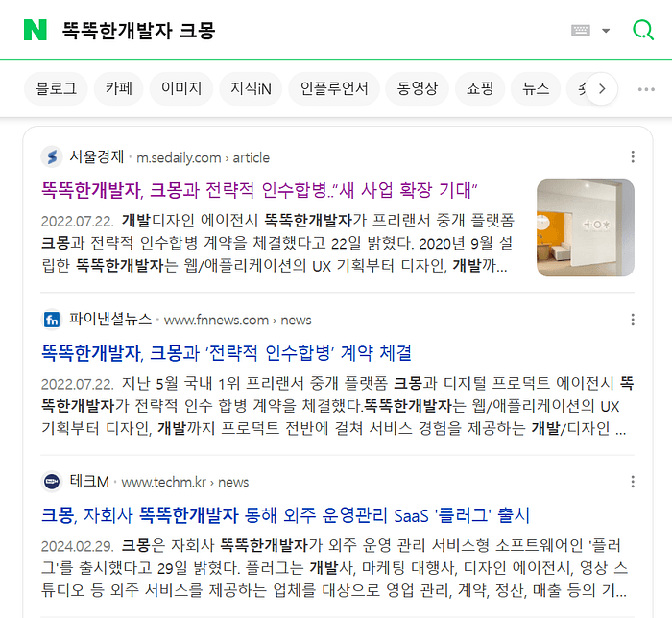Select the 지식iN tab
The width and height of the screenshot is (672, 618).
click(x=251, y=88)
